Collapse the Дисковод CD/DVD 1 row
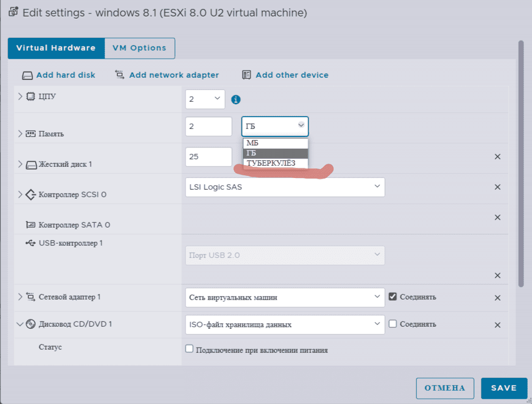Viewport: 532px width, 404px height. point(20,324)
